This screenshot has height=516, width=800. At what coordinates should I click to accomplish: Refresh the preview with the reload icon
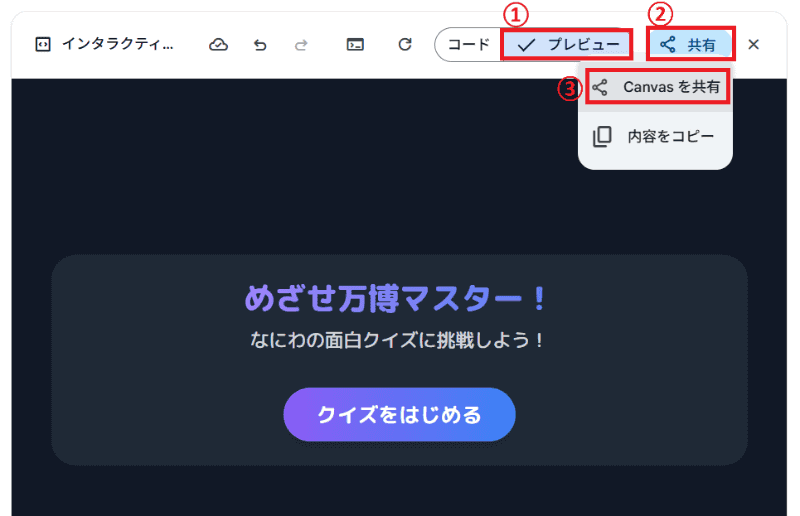point(405,44)
